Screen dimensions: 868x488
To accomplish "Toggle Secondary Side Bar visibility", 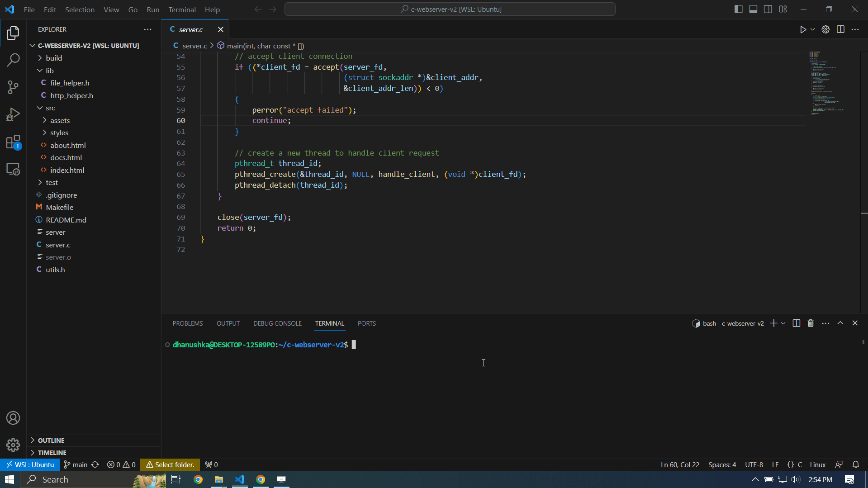I will coord(768,9).
